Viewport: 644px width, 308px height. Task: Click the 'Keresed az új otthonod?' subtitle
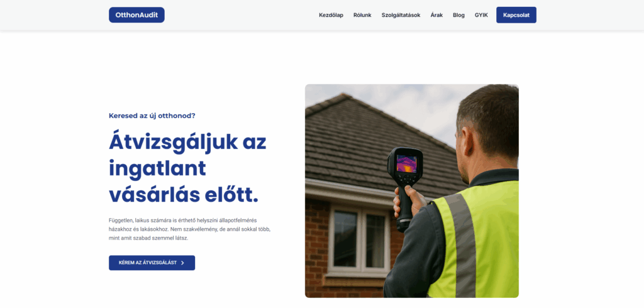point(152,116)
